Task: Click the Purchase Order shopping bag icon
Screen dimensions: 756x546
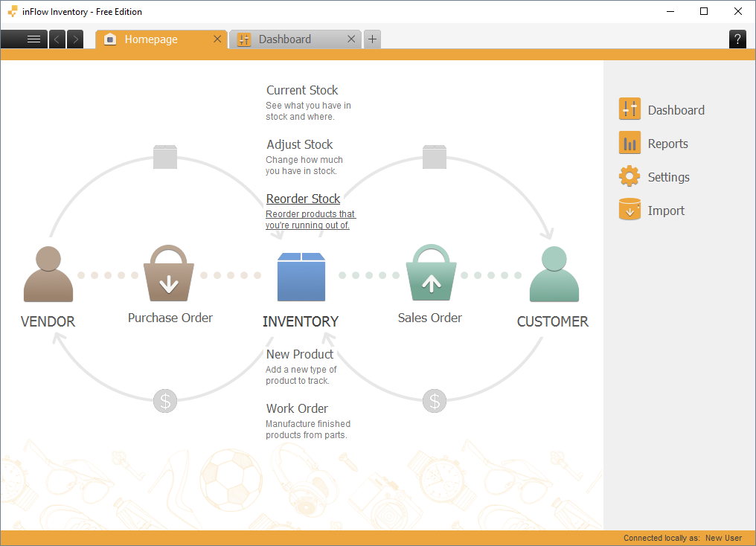Action: 169,273
